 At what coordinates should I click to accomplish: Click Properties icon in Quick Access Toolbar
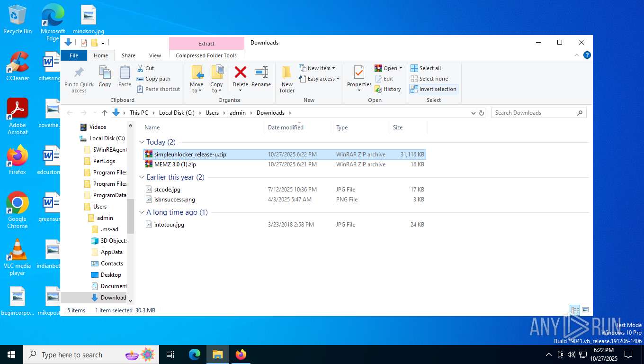coord(84,43)
